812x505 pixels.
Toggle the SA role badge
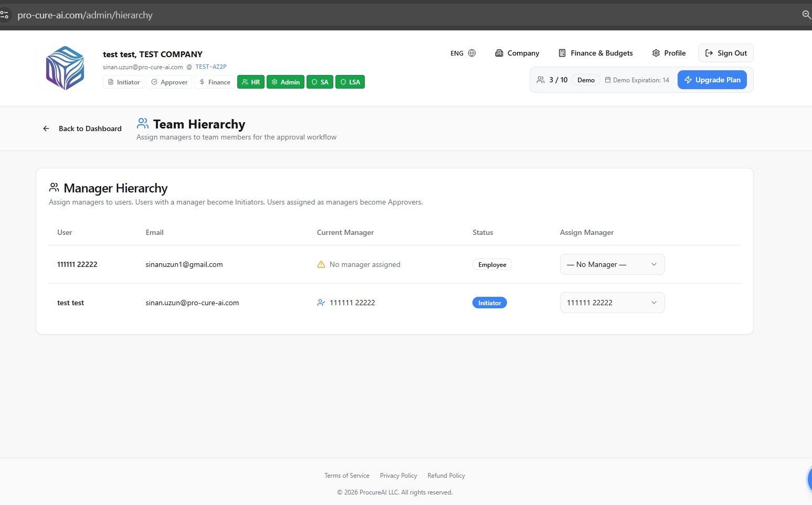(x=320, y=82)
